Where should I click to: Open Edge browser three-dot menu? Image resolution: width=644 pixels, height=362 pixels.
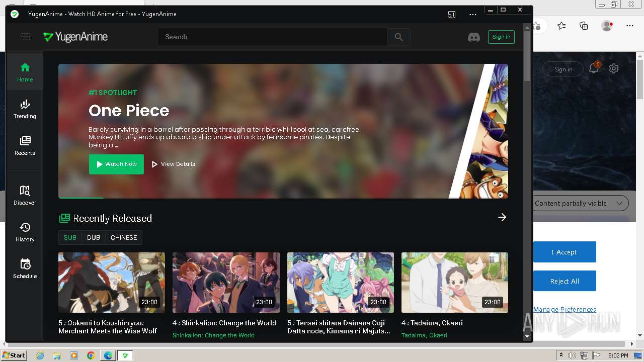click(x=629, y=26)
